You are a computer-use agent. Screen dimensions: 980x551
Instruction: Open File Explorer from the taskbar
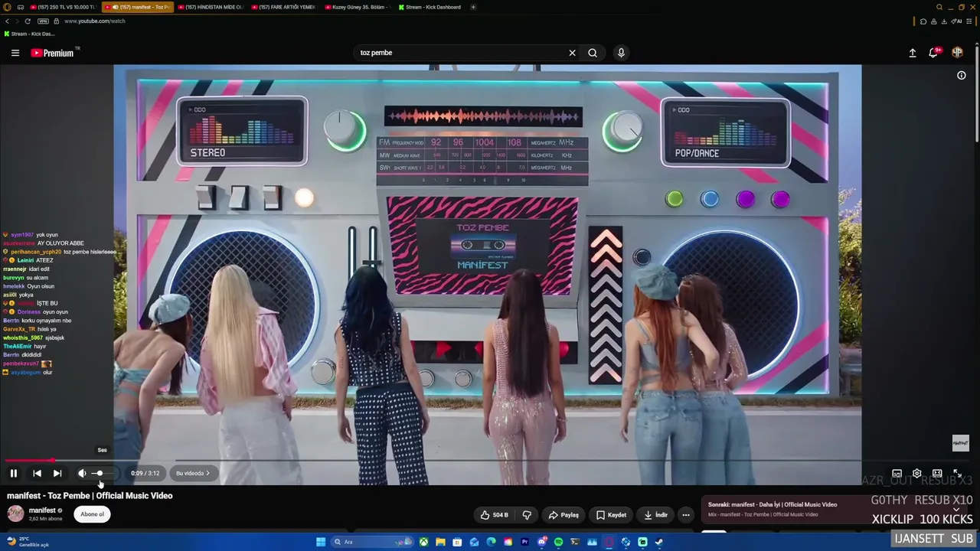[x=440, y=542]
